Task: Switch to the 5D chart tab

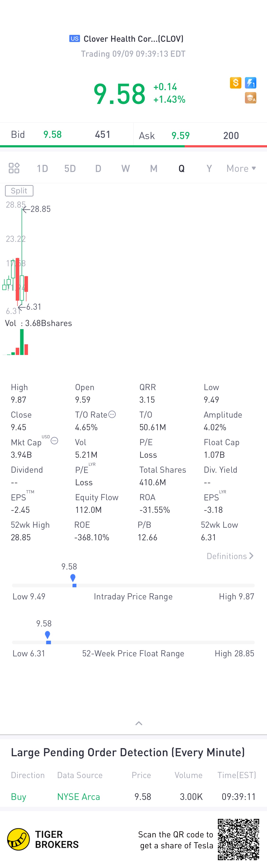Action: click(70, 168)
